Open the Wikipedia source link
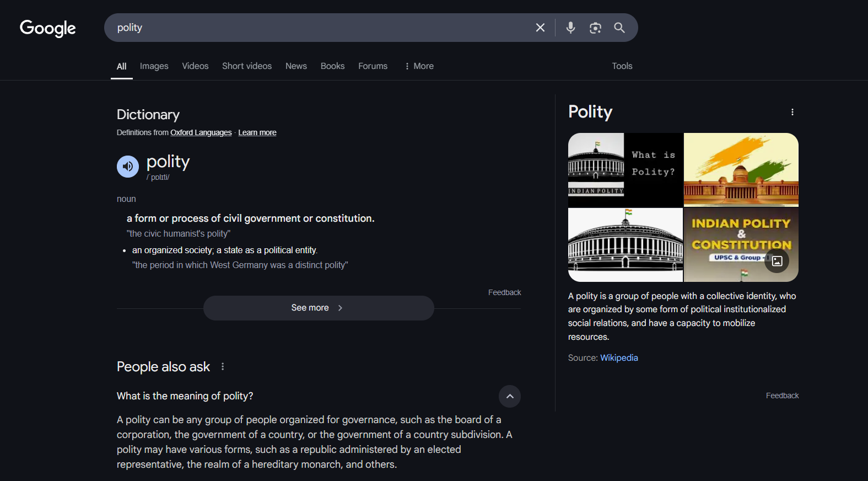 pyautogui.click(x=619, y=358)
